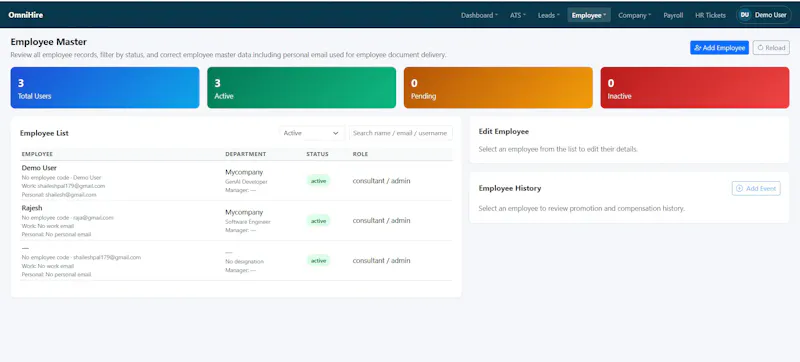
Task: Expand the Dashboard menu
Action: (479, 15)
